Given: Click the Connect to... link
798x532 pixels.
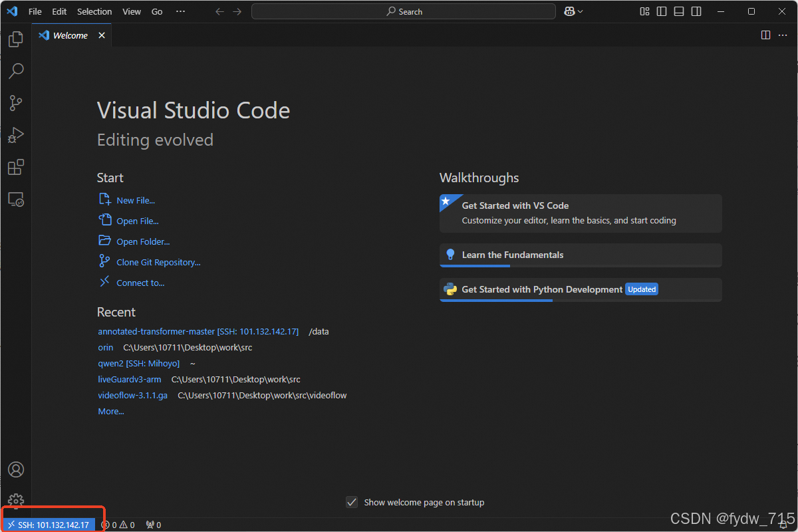Looking at the screenshot, I should click(x=140, y=283).
